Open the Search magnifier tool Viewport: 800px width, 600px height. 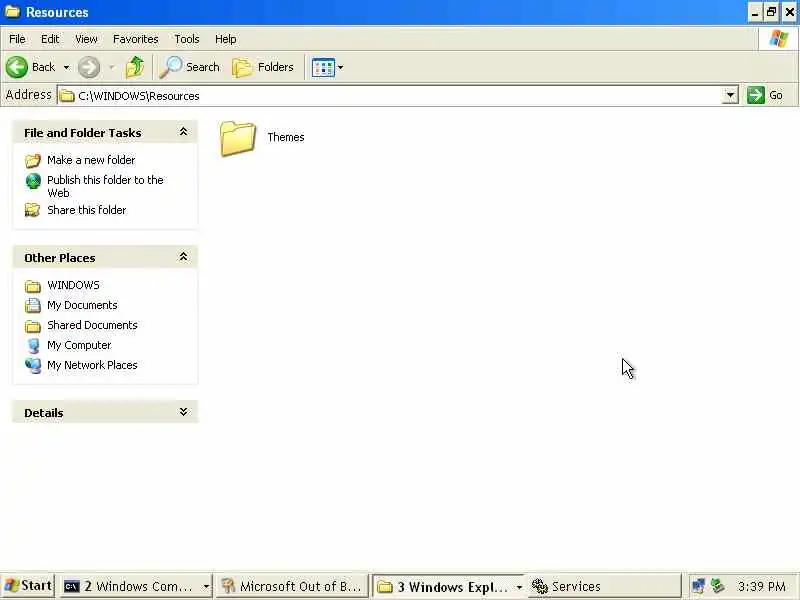tap(189, 67)
